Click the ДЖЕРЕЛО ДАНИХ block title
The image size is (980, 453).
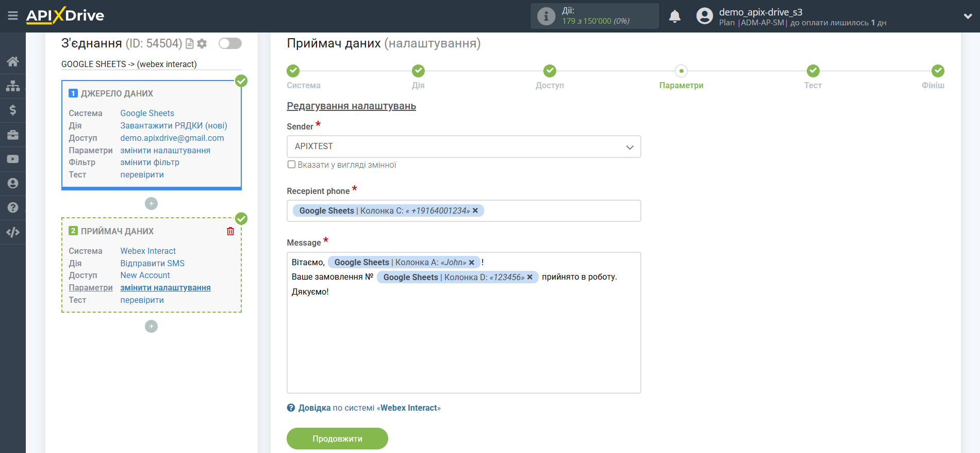pos(117,93)
